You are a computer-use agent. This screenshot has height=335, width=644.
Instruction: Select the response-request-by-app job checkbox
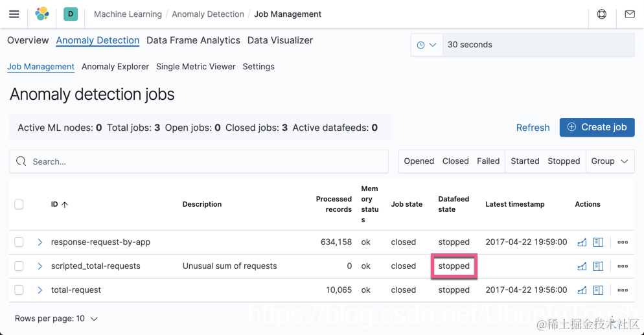point(19,242)
